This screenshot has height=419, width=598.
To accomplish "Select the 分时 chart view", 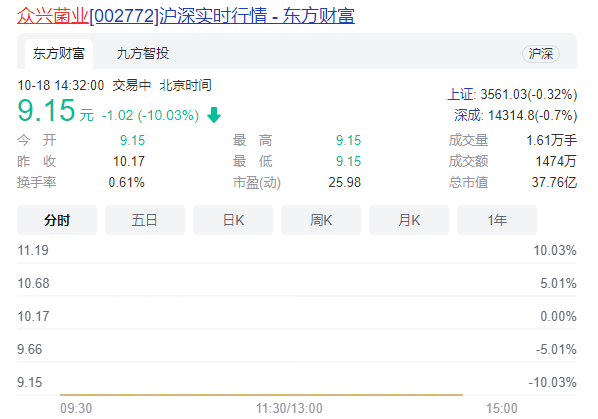I will pyautogui.click(x=57, y=220).
